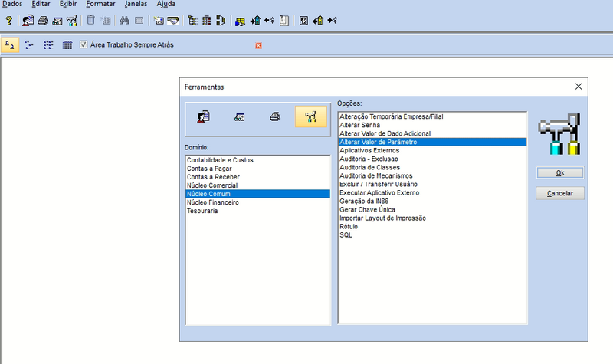Click the trash can delete icon
Image resolution: width=613 pixels, height=364 pixels.
(90, 20)
